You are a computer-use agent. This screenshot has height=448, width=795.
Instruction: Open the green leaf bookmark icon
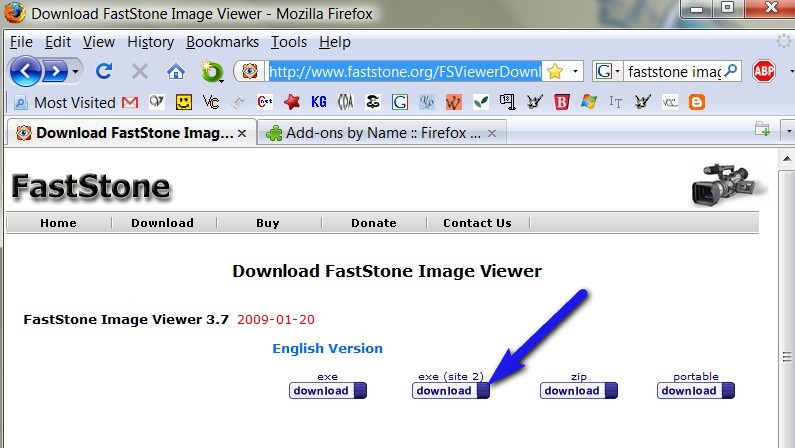[481, 102]
